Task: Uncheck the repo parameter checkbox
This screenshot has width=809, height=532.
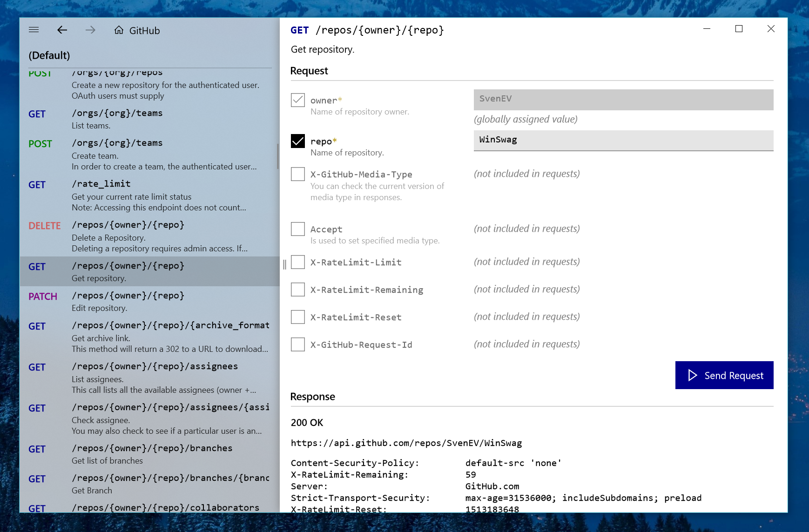Action: [x=298, y=141]
